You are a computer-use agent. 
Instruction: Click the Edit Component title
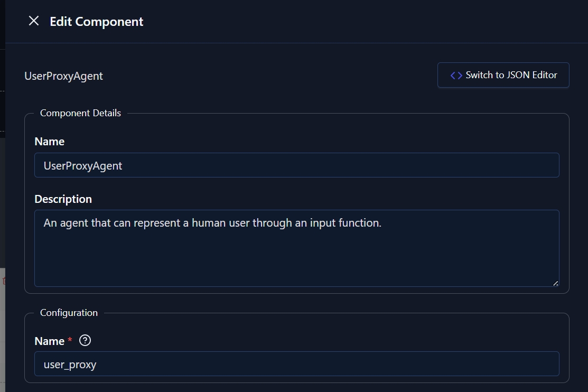(x=96, y=22)
